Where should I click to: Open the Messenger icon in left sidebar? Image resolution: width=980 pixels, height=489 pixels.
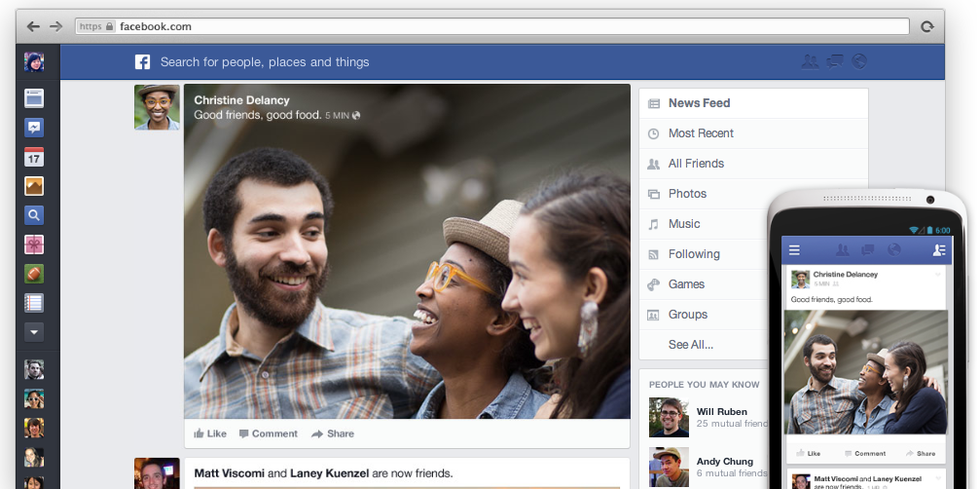click(x=34, y=128)
